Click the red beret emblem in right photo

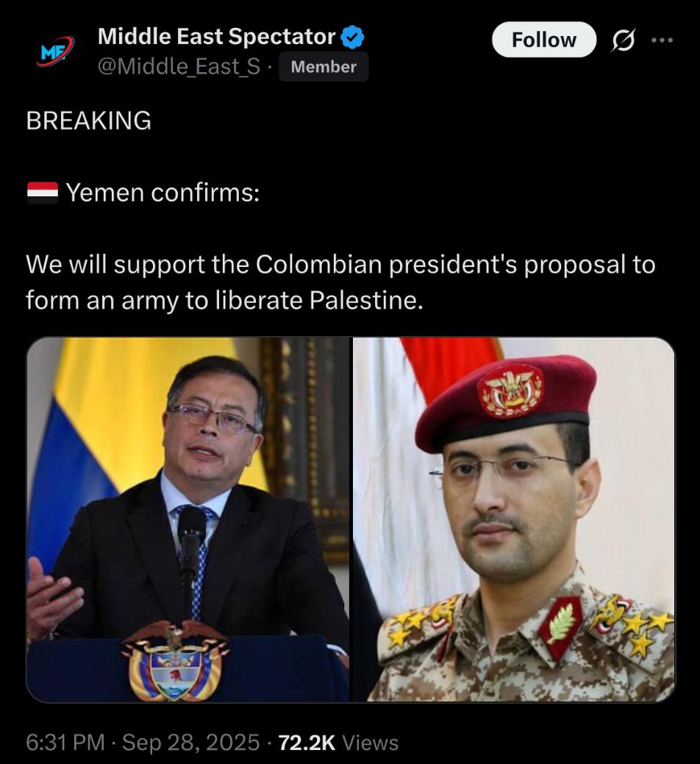pyautogui.click(x=510, y=391)
